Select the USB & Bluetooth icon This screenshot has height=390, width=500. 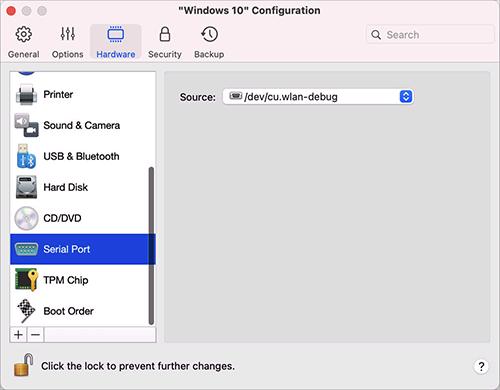click(x=26, y=156)
